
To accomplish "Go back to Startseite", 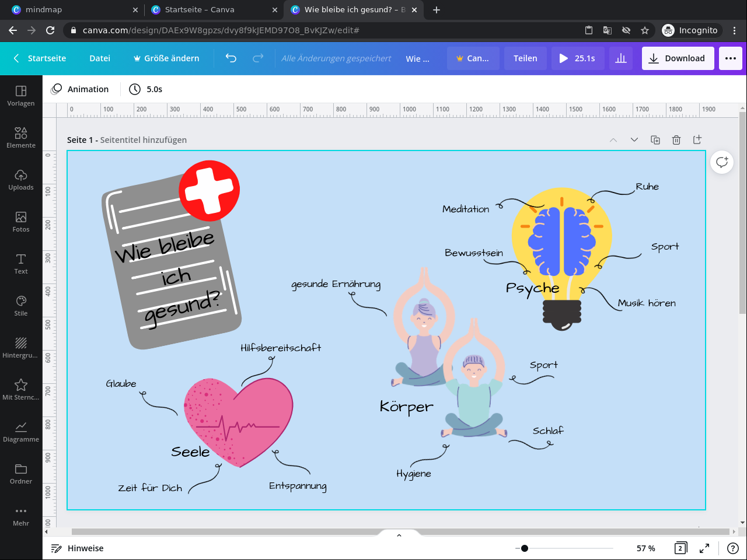I will 39,58.
